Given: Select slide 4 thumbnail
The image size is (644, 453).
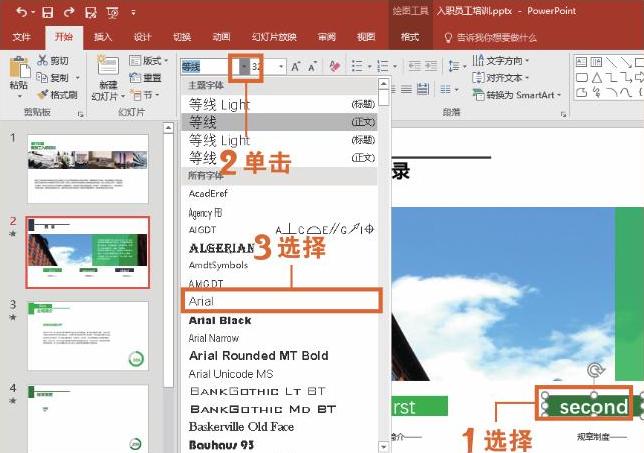Looking at the screenshot, I should tap(87, 419).
